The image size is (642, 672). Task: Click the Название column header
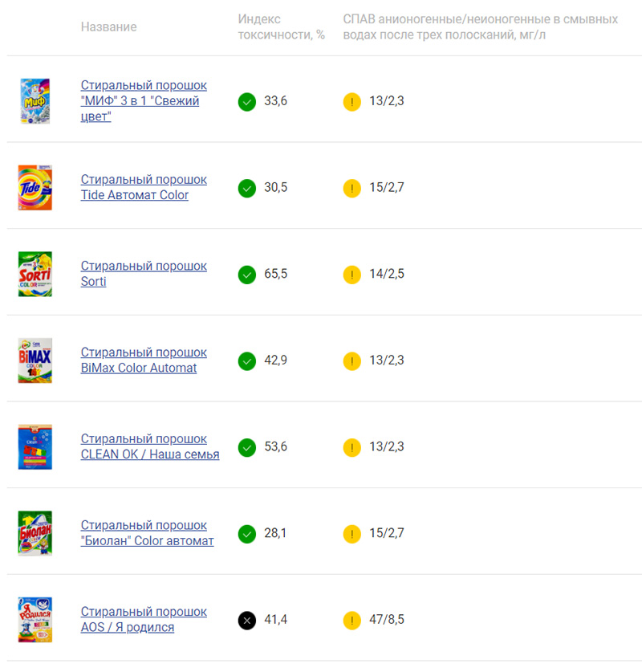pos(109,26)
